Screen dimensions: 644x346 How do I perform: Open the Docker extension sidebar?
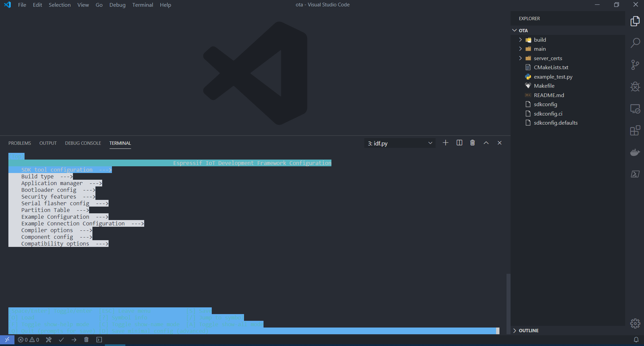tap(635, 152)
